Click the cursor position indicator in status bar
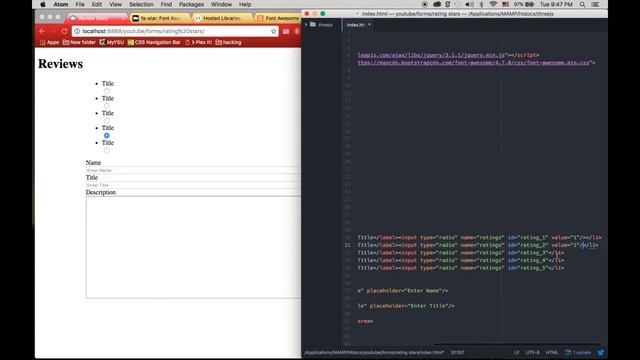Screen dimensions: 640x360 (457, 353)
